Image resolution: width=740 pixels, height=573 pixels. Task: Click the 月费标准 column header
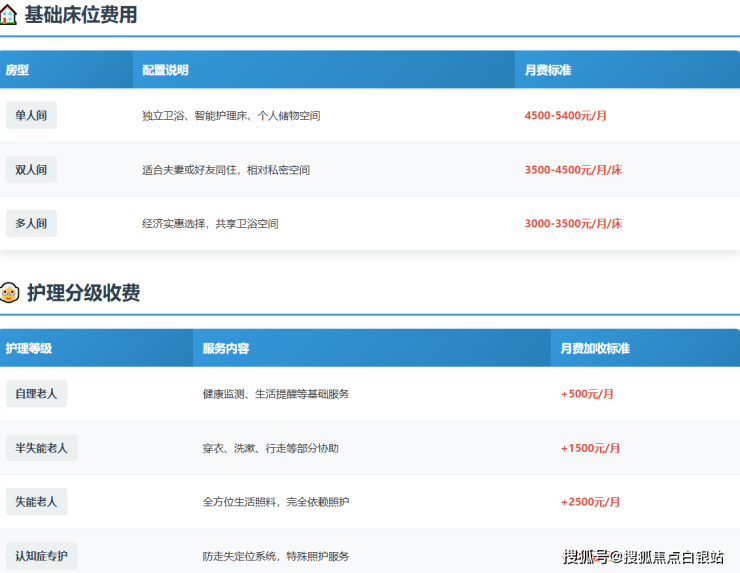pyautogui.click(x=548, y=70)
